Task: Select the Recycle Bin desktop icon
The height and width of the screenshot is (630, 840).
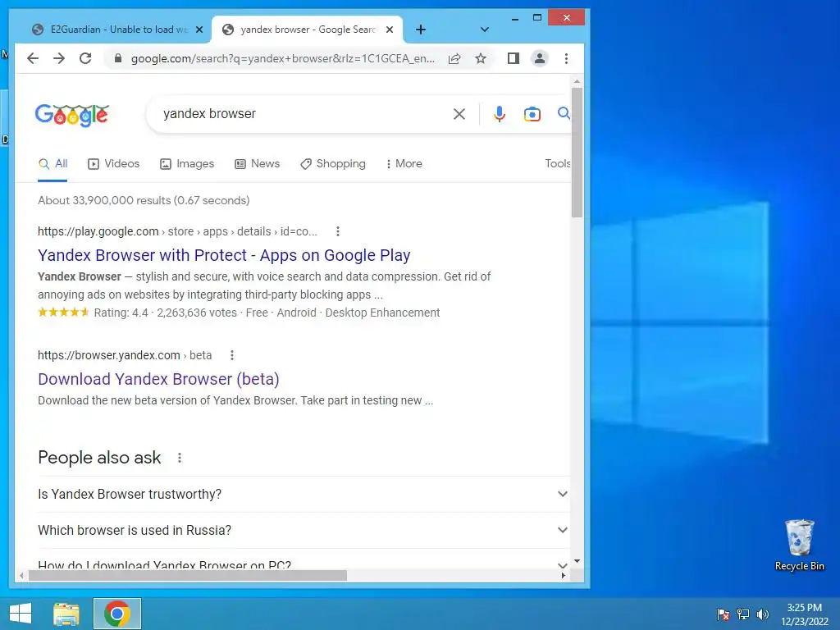Action: point(799,546)
